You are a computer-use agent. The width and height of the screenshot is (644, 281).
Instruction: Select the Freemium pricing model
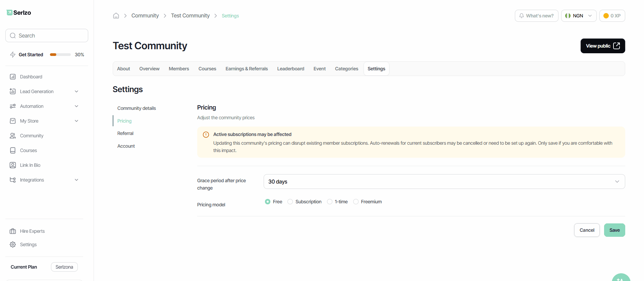(x=356, y=202)
